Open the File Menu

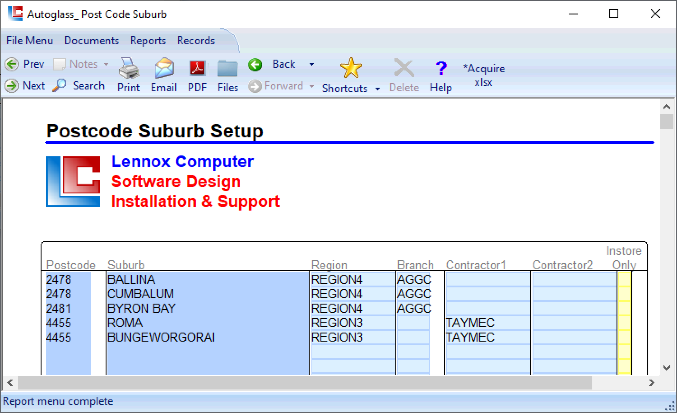pos(29,41)
